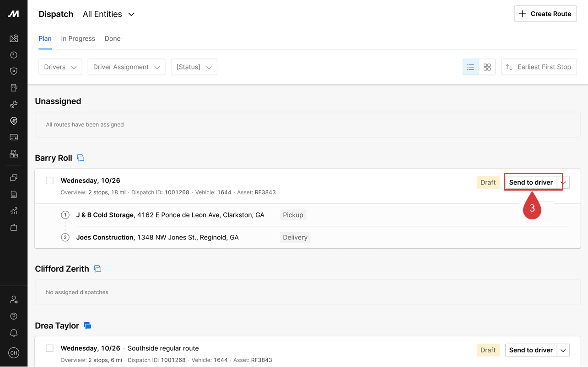The width and height of the screenshot is (588, 367).
Task: Click the Barry Roll driver name
Action: point(54,158)
